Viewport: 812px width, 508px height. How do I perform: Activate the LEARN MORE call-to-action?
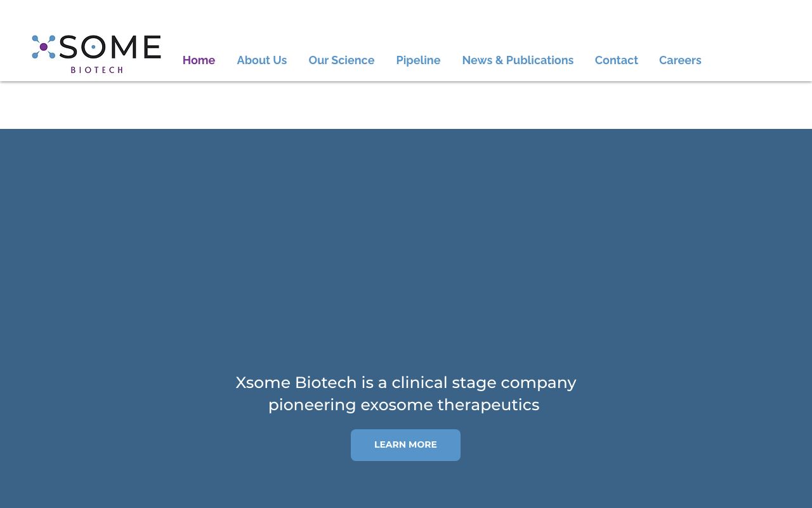[405, 444]
